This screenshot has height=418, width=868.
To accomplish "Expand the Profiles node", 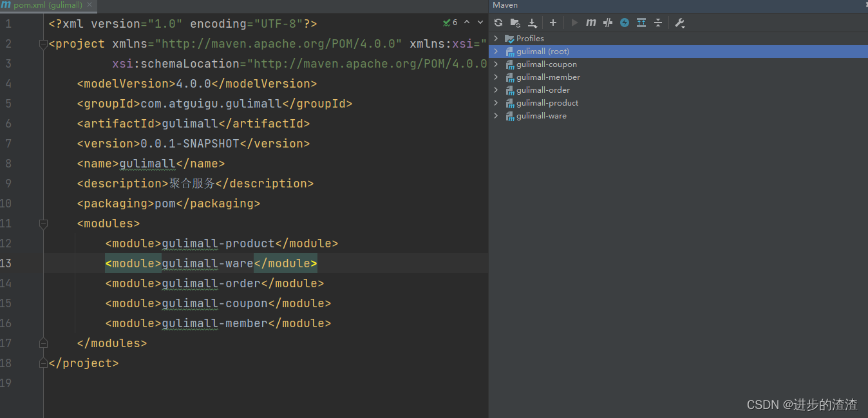I will [x=496, y=39].
